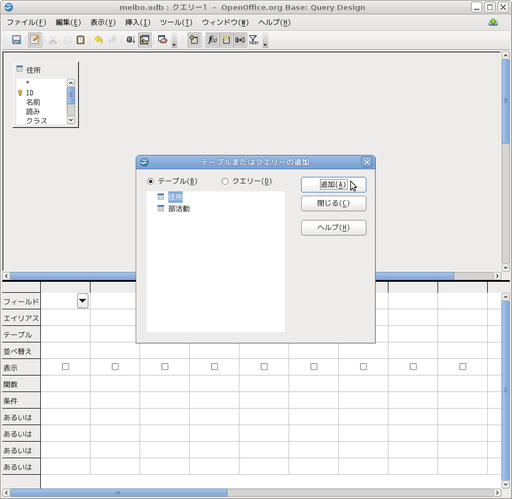The height and width of the screenshot is (499, 512).
Task: Open the フィールド dropdown in first column
Action: [82, 301]
